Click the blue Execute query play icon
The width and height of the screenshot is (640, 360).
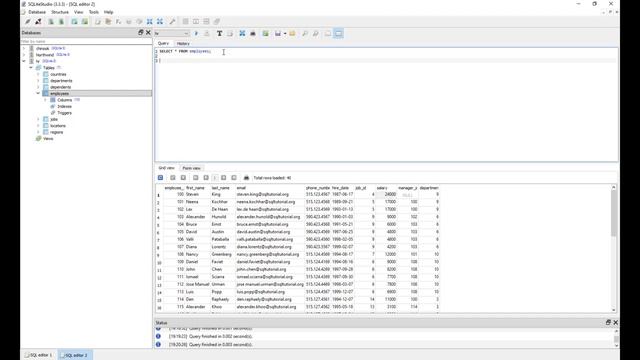(196, 33)
